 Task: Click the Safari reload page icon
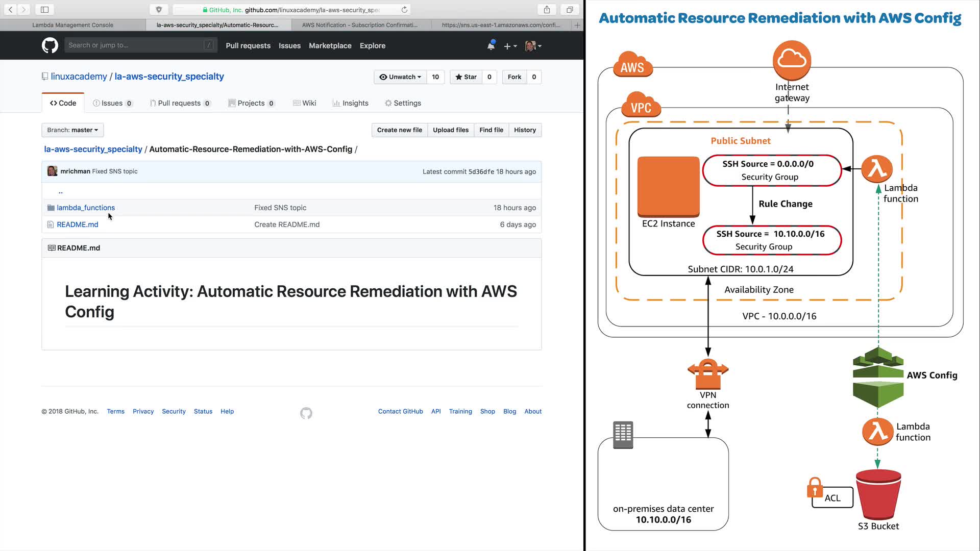404,10
